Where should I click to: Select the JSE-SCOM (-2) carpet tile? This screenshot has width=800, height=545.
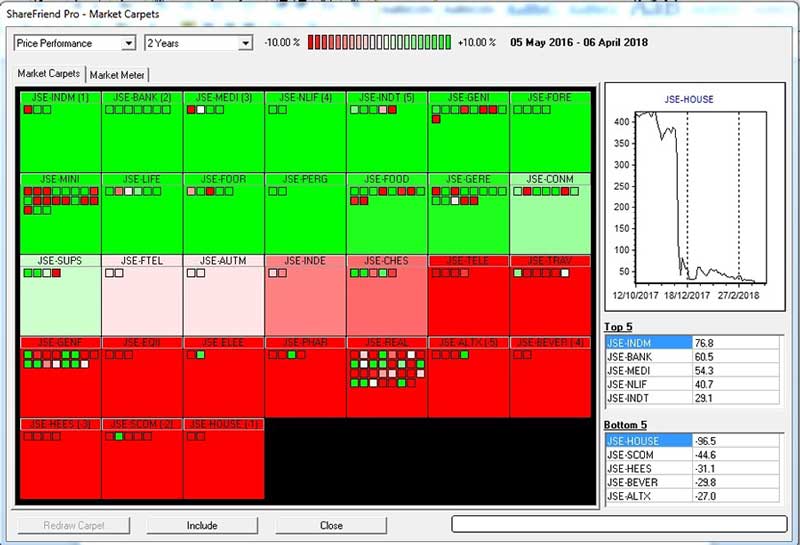click(142, 459)
